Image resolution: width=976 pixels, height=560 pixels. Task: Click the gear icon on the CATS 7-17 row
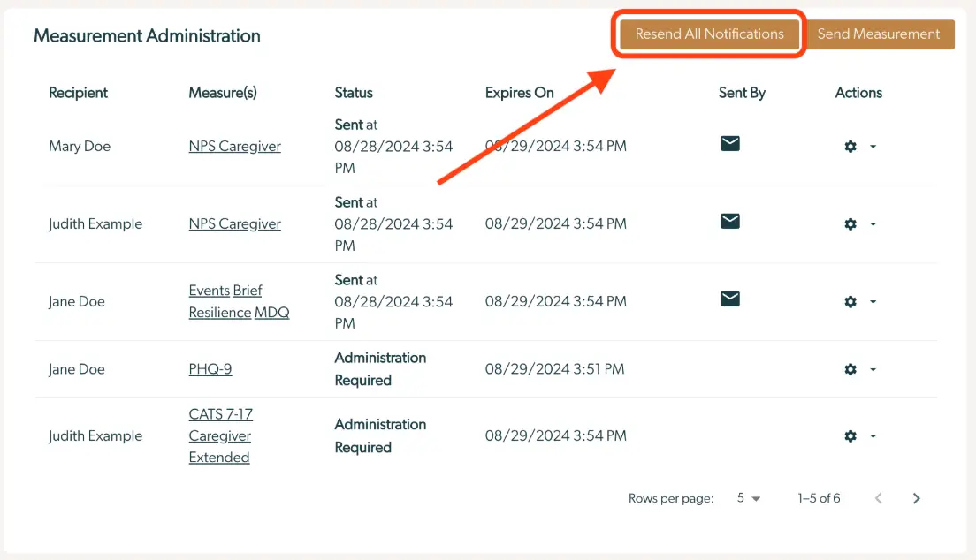pyautogui.click(x=850, y=435)
